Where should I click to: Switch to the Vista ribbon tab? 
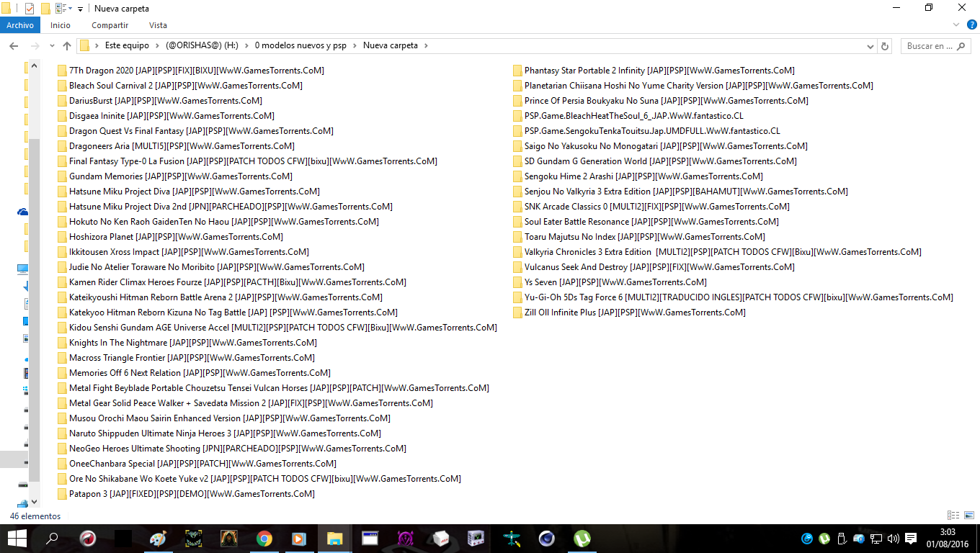pos(158,25)
